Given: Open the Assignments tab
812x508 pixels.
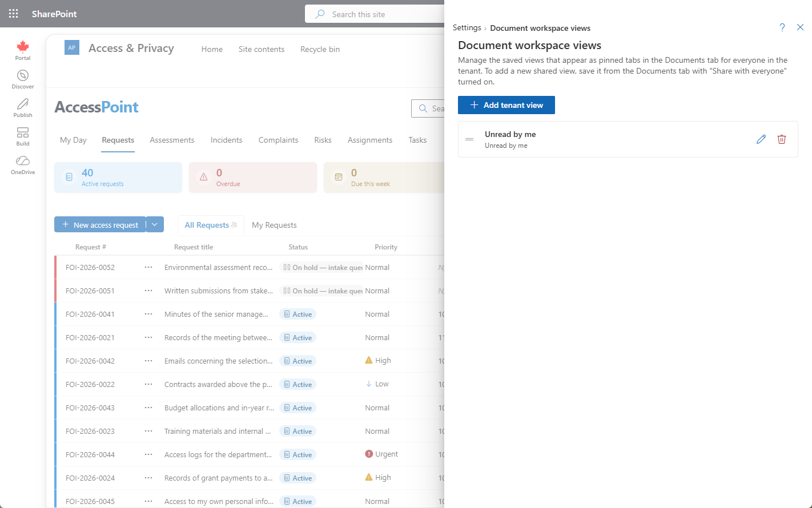Looking at the screenshot, I should coord(370,140).
